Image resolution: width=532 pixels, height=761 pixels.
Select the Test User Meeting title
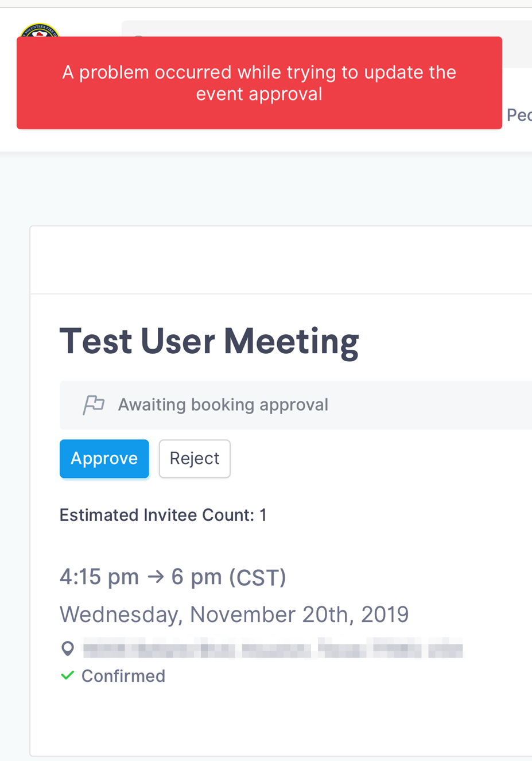pyautogui.click(x=209, y=341)
